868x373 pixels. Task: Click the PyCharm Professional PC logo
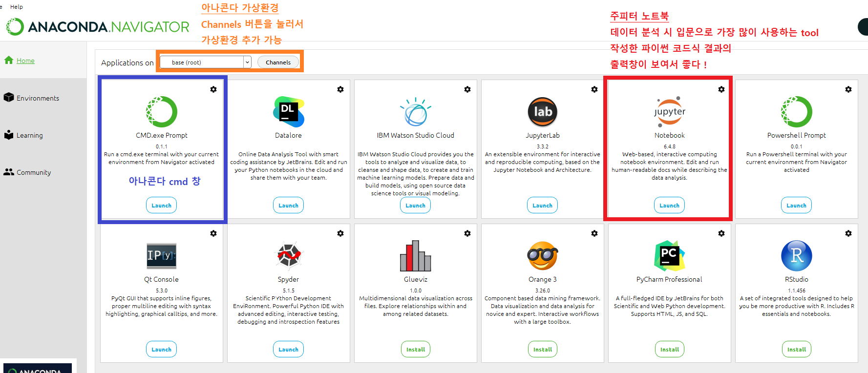(670, 256)
